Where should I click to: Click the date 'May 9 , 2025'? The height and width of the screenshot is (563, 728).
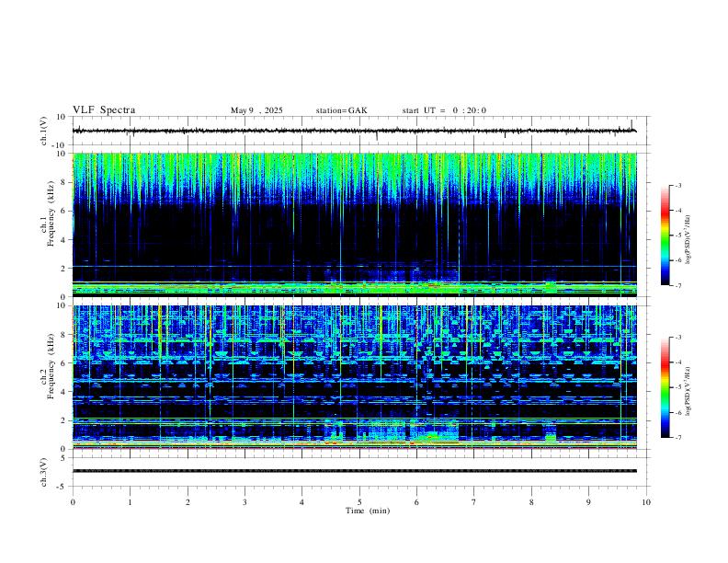pyautogui.click(x=256, y=110)
